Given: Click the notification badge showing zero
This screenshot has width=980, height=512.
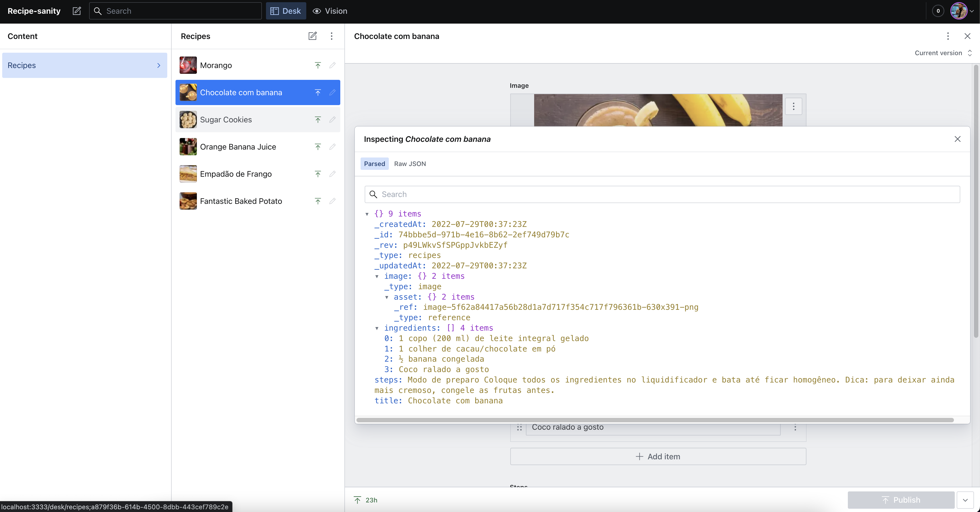Looking at the screenshot, I should [x=937, y=11].
